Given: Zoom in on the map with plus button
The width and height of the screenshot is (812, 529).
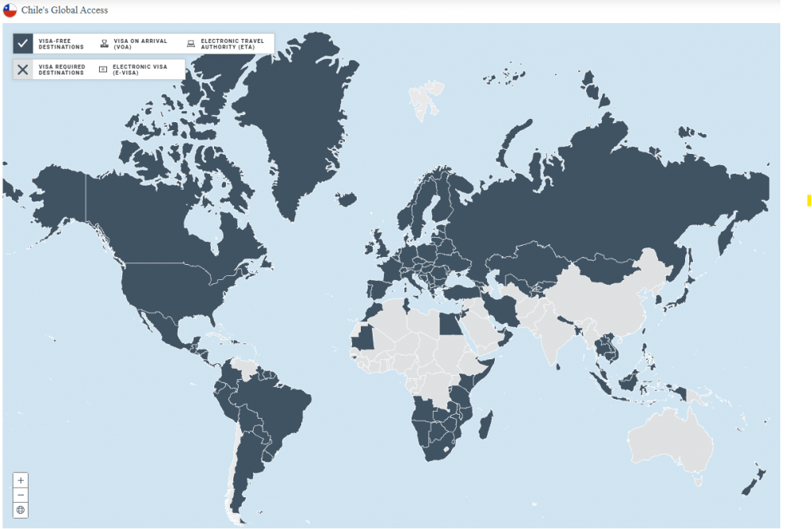Looking at the screenshot, I should [21, 481].
